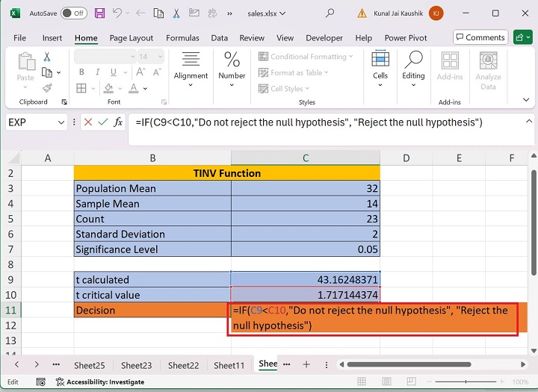Cancel the formula entry with X
The image size is (538, 392).
[88, 122]
